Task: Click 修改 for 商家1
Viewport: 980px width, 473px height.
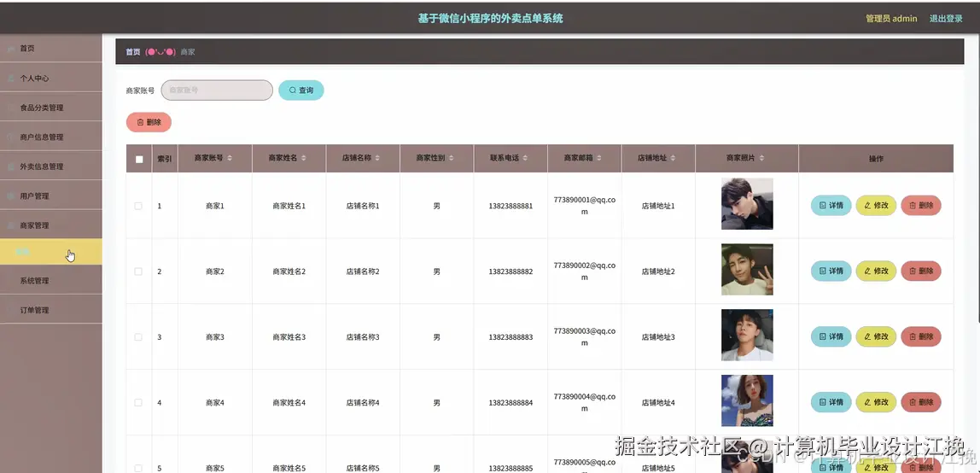Action: (x=876, y=205)
